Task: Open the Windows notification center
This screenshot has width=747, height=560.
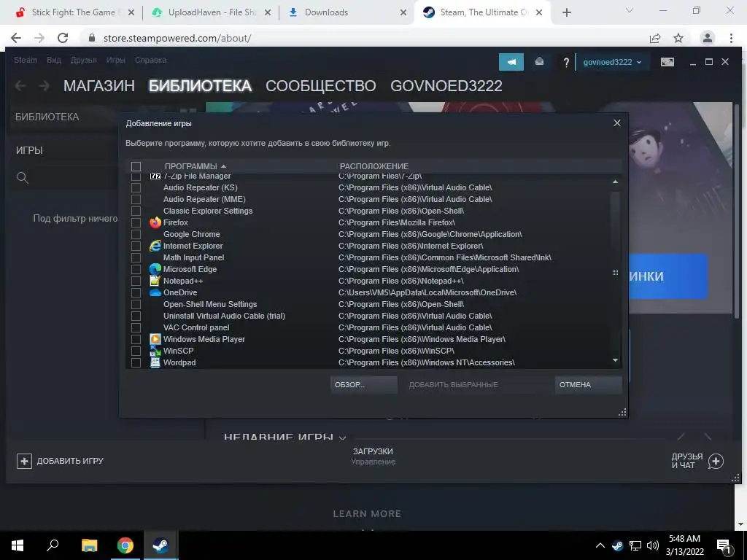Action: pos(724,545)
